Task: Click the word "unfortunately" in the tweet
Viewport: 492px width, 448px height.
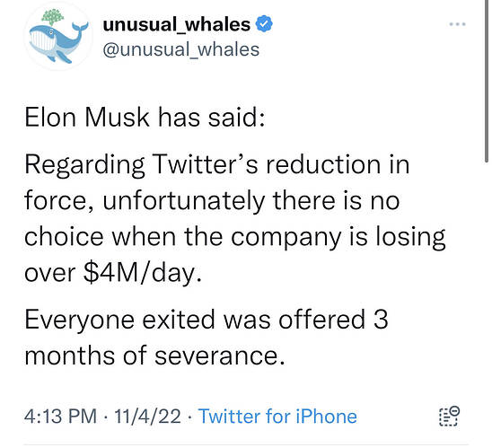Action: [184, 201]
